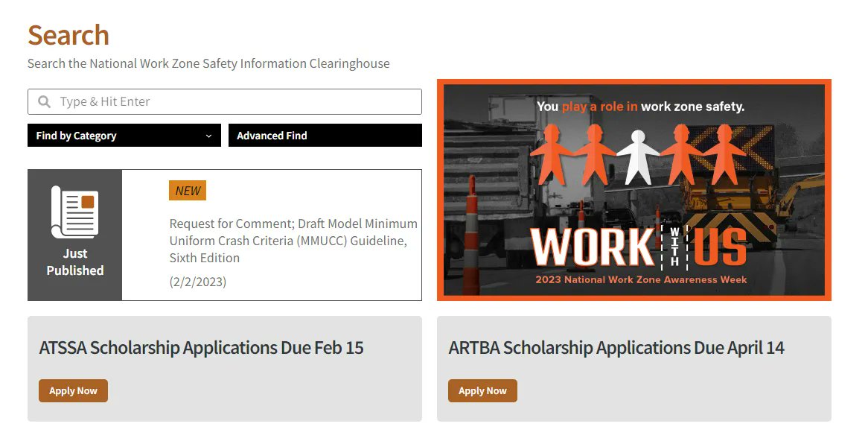Click the Clearinghouse search subtitle text
Screen dimensions: 868x447
tap(208, 64)
